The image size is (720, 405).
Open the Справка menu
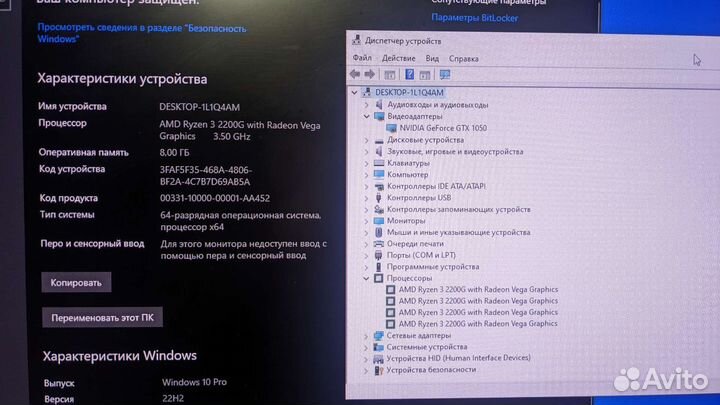pos(464,59)
